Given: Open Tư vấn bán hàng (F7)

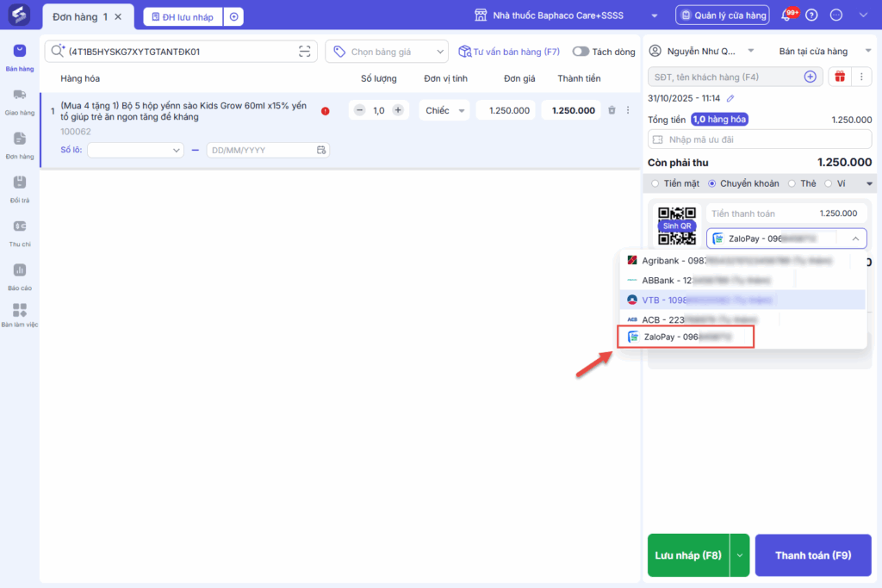Looking at the screenshot, I should click(x=509, y=52).
